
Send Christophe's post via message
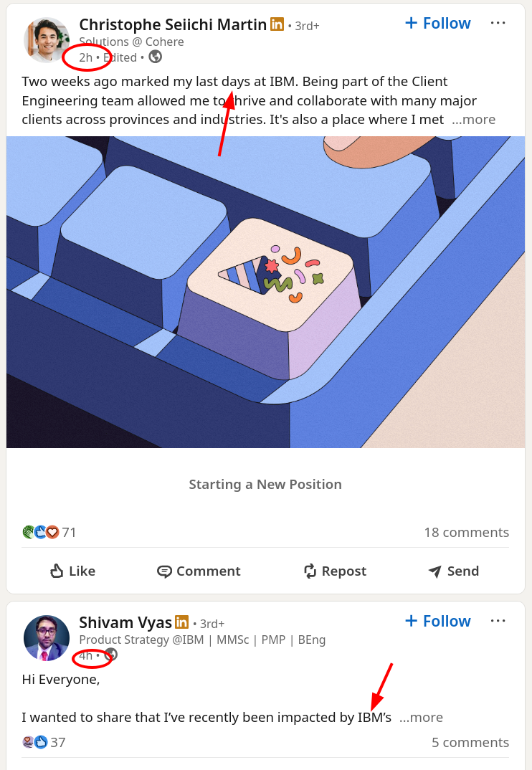(x=453, y=571)
